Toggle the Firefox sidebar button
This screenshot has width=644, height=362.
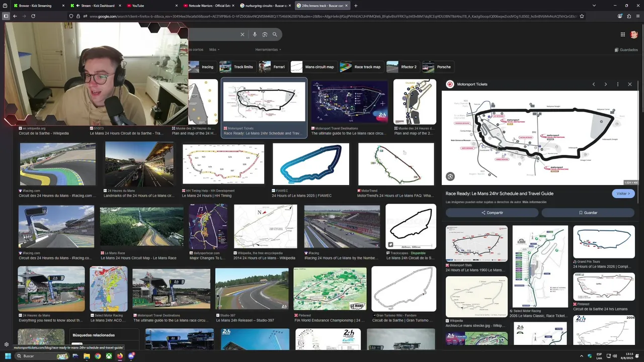[x=6, y=16]
